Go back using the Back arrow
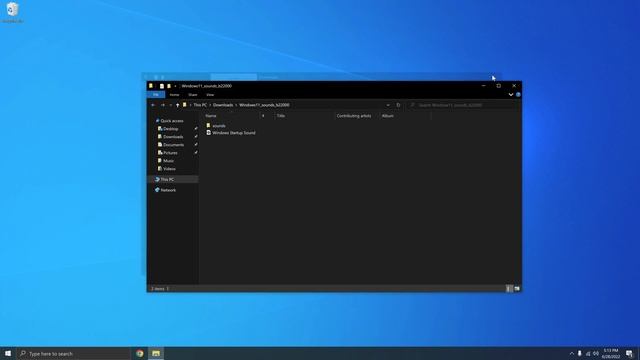The width and height of the screenshot is (640, 360). tap(153, 105)
